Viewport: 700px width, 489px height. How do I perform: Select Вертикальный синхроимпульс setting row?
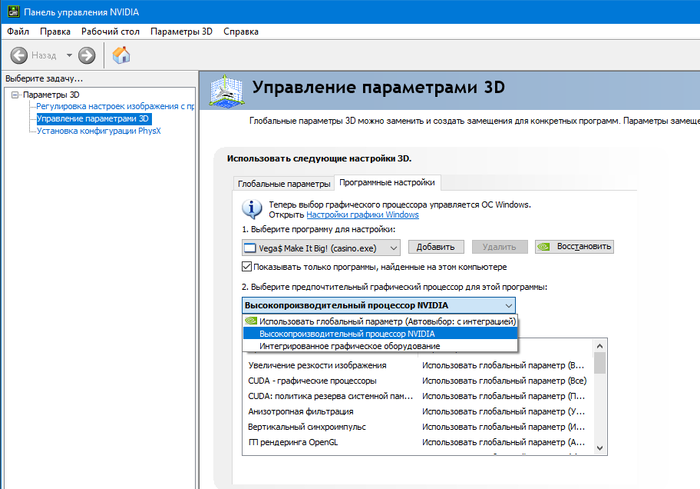coord(417,427)
